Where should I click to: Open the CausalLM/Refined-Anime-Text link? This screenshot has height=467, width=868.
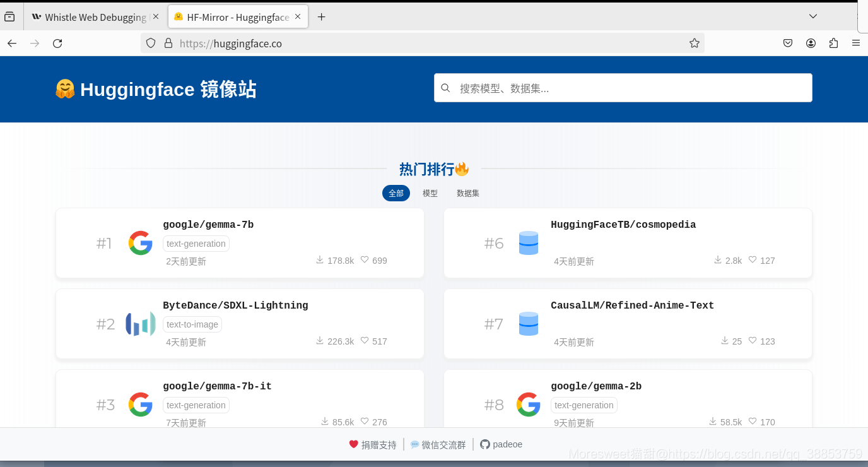tap(632, 305)
